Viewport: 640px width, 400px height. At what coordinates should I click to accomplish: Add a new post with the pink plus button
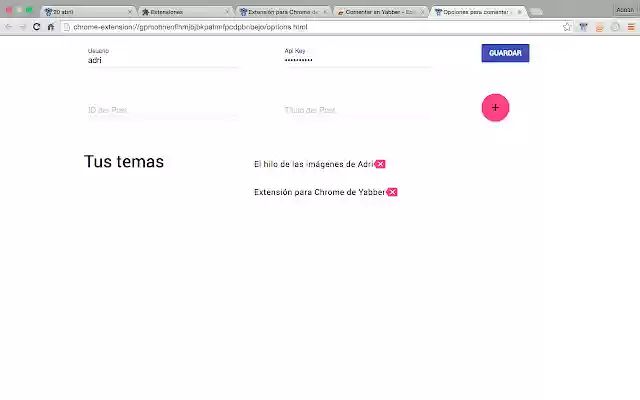click(x=495, y=108)
